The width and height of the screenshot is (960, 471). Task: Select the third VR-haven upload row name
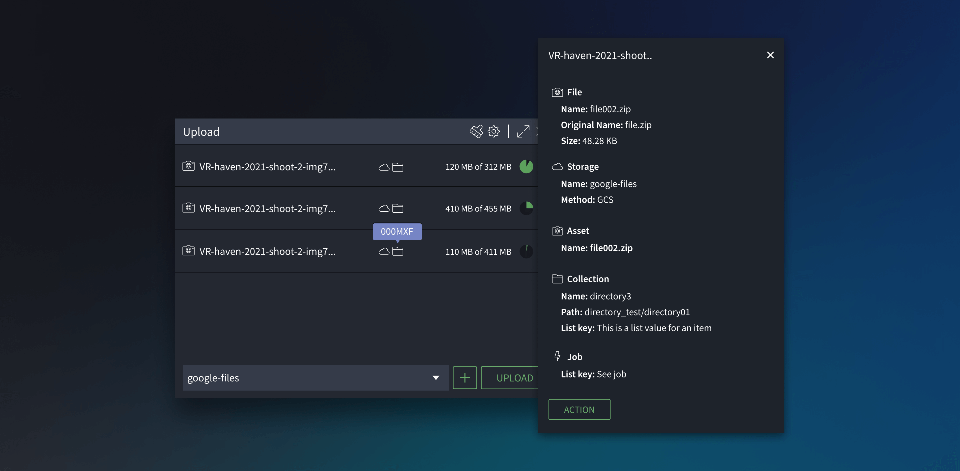[267, 252]
